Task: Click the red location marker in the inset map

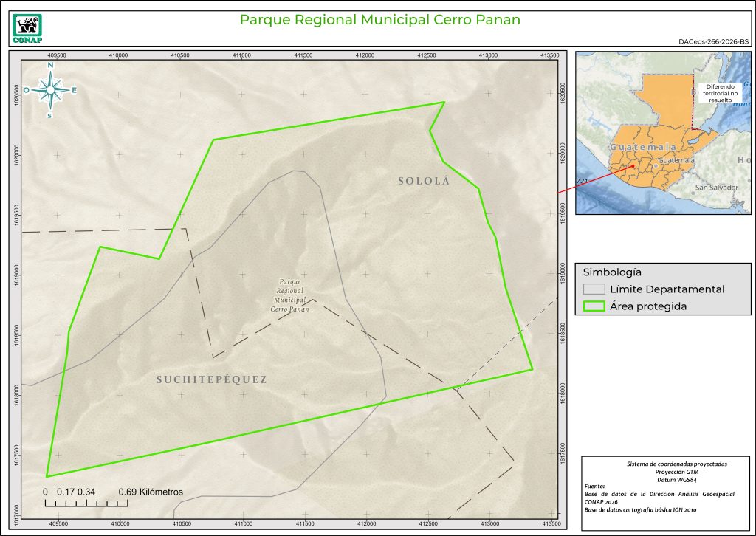Action: pyautogui.click(x=633, y=166)
